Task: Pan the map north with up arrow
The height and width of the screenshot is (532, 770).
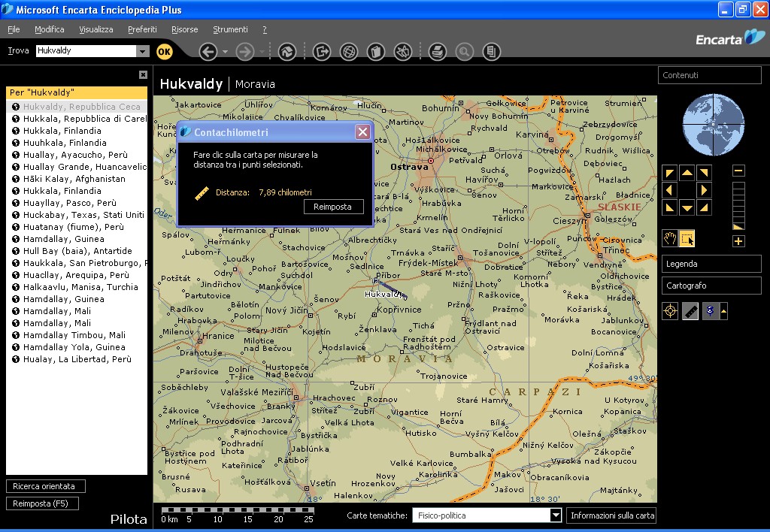Action: [687, 173]
